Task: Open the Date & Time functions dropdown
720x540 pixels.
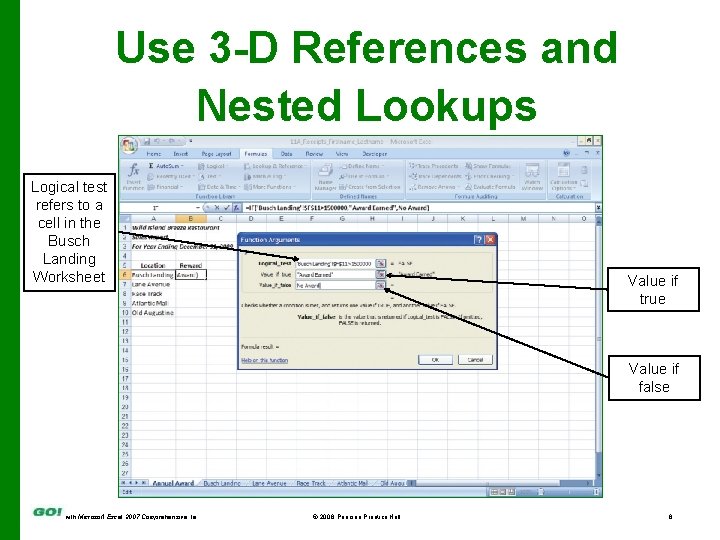Action: pyautogui.click(x=219, y=187)
